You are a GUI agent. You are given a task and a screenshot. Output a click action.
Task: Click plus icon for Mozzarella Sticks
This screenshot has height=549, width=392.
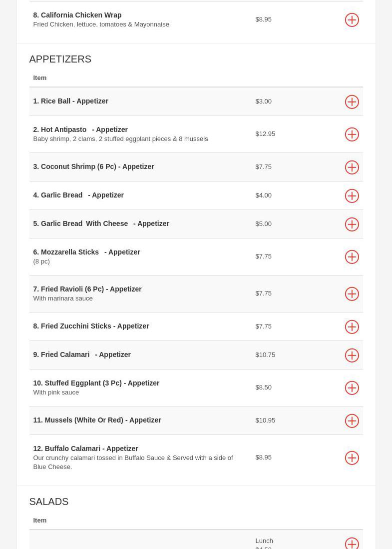point(352,257)
